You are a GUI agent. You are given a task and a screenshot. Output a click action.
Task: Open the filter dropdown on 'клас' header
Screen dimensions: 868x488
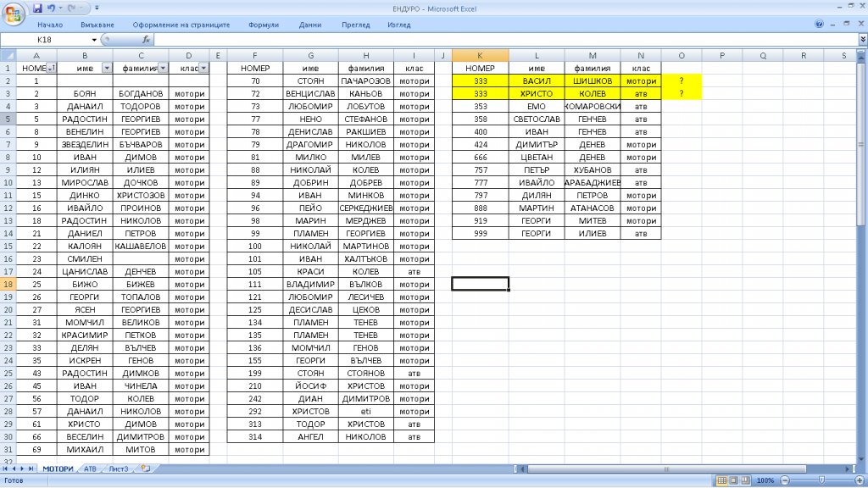203,68
